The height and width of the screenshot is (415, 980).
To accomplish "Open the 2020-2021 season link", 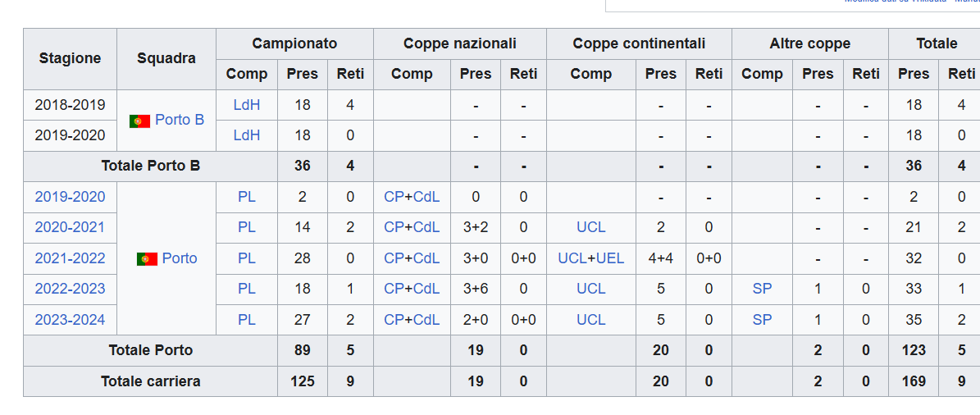I will [70, 227].
